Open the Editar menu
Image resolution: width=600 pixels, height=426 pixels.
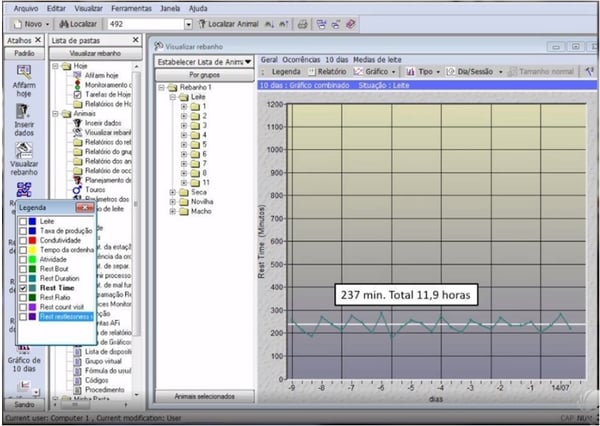(56, 8)
